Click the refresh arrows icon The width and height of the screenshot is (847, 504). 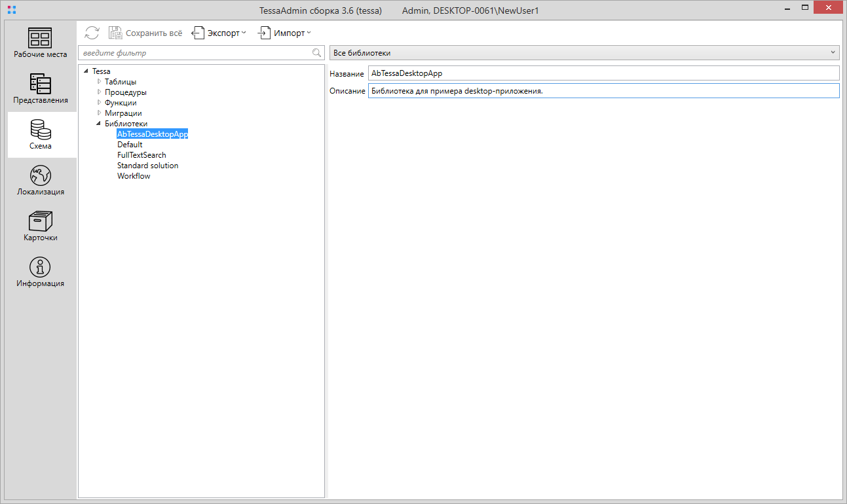92,33
